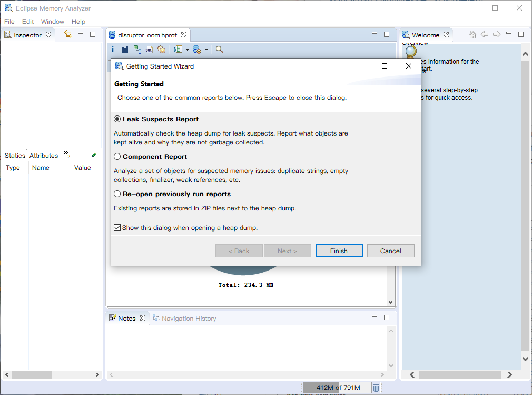Switch to the Navigation History tab
The height and width of the screenshot is (395, 532).
click(x=184, y=318)
